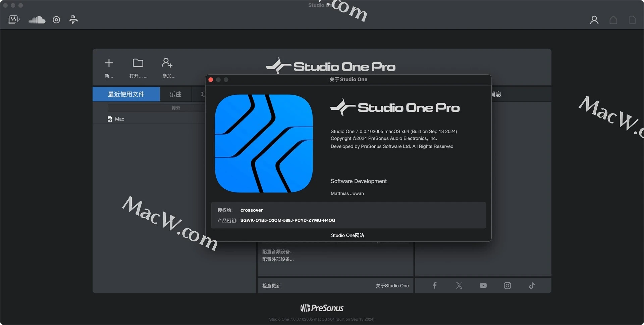
Task: Open PreSonus X (Twitter) page
Action: coord(459,285)
